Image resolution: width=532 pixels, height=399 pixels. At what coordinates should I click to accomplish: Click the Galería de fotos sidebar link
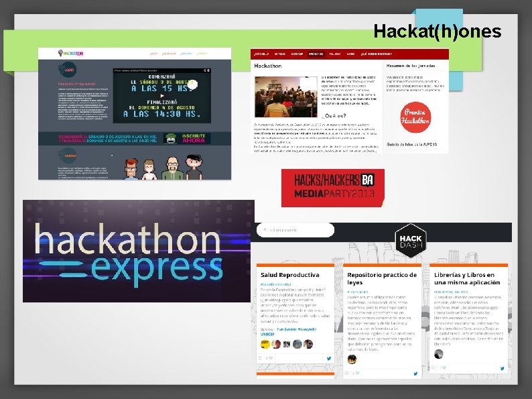[411, 144]
